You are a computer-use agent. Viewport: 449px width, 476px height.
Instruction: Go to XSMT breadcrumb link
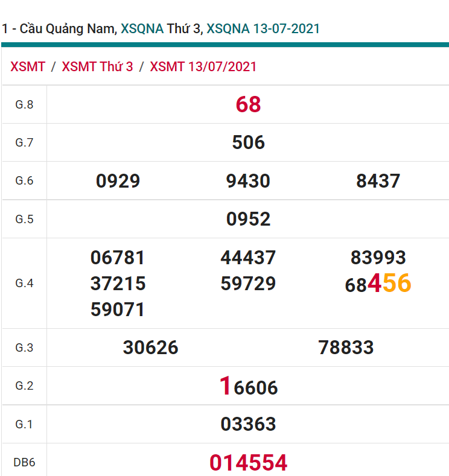tap(28, 67)
